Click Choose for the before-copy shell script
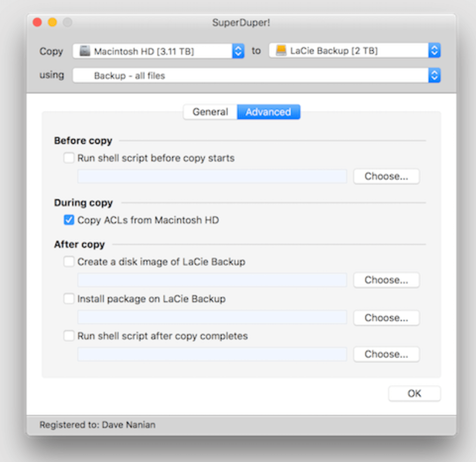This screenshot has width=476, height=462. [x=386, y=176]
